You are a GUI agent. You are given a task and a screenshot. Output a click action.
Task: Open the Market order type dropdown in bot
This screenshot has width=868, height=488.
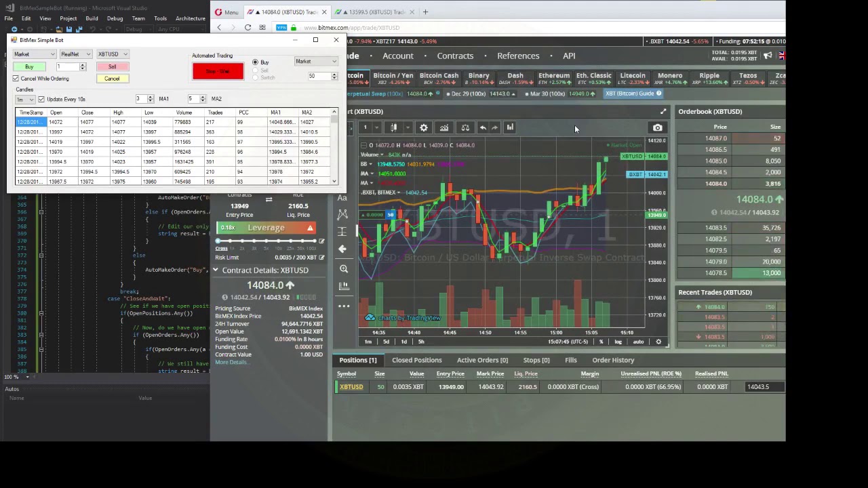tap(34, 54)
